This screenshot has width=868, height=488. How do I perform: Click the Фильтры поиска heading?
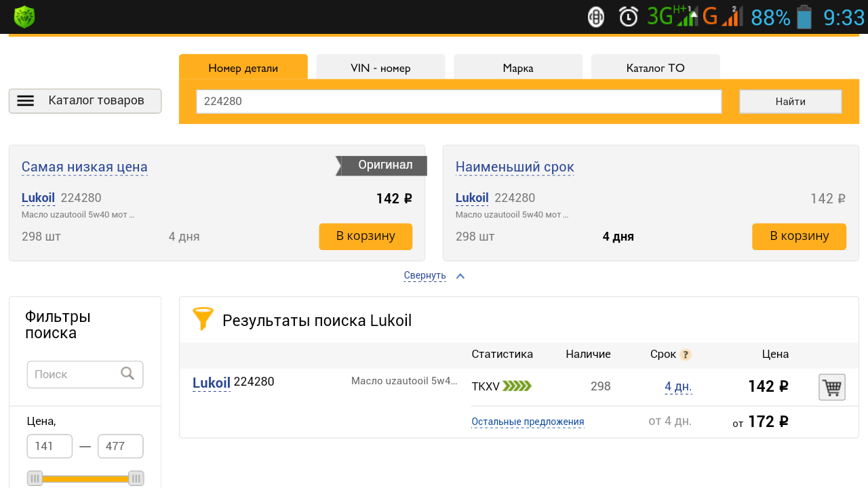click(58, 325)
